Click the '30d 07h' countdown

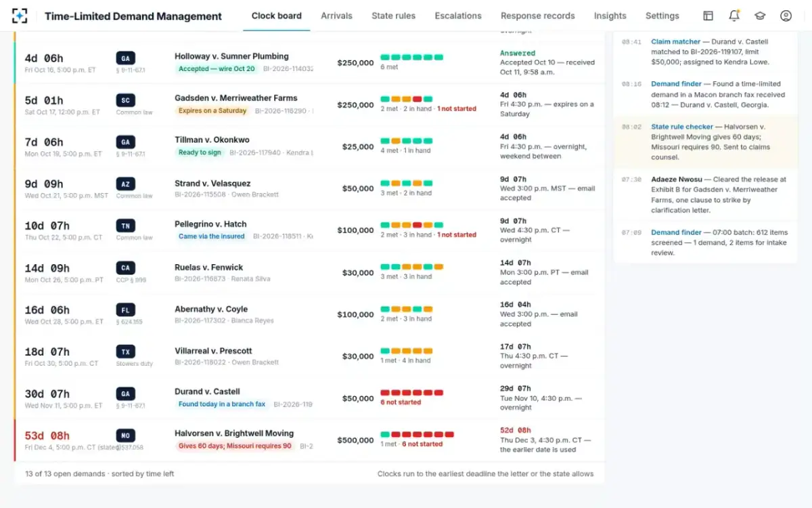[x=47, y=394]
